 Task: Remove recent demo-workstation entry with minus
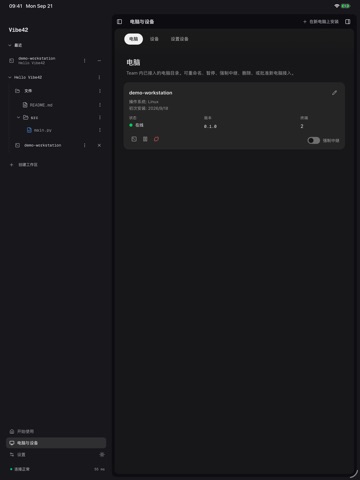point(99,61)
